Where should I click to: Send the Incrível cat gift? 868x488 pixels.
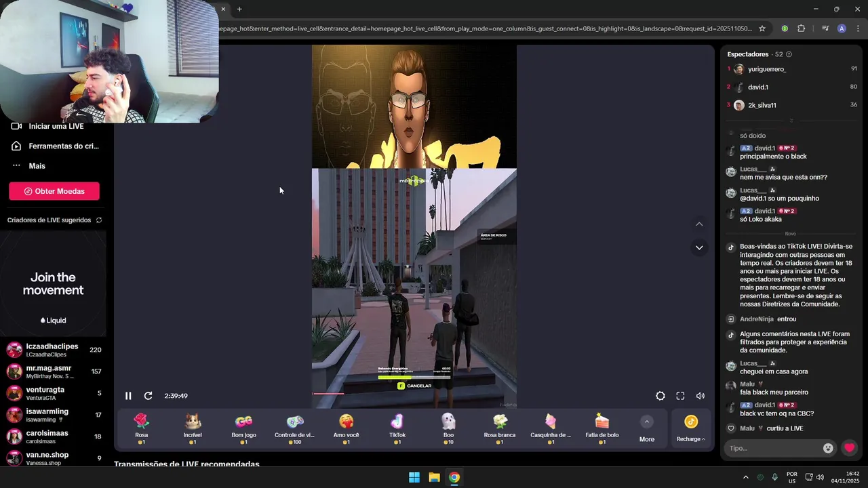pyautogui.click(x=193, y=428)
